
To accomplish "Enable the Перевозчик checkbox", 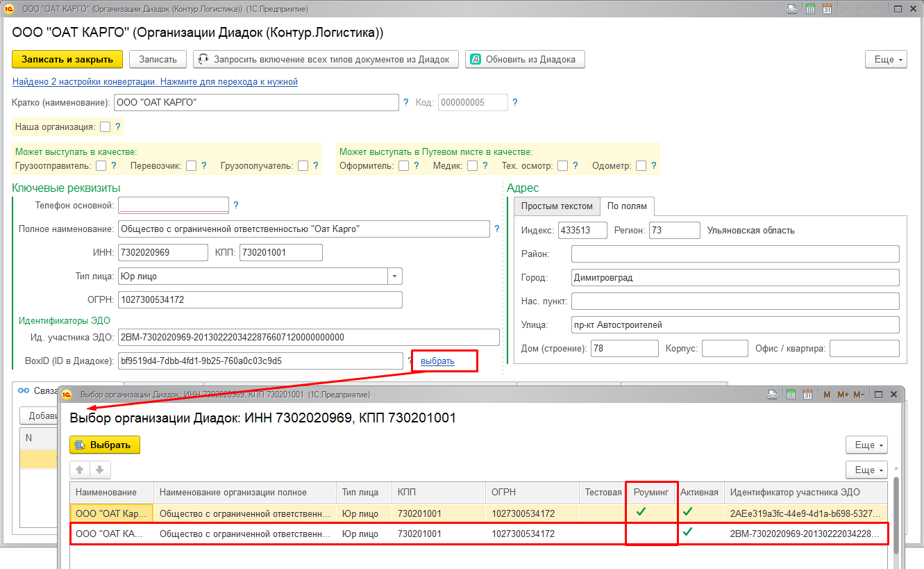I will [x=191, y=165].
